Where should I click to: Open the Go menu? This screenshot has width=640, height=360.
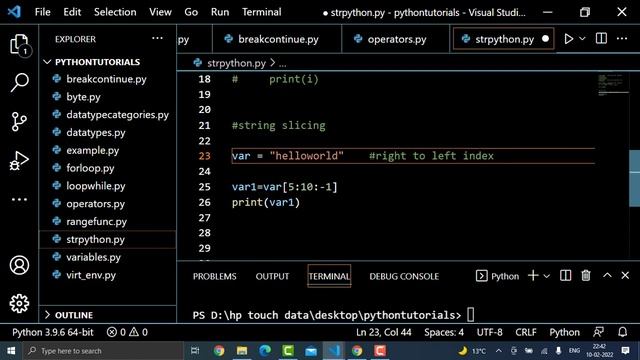[191, 12]
